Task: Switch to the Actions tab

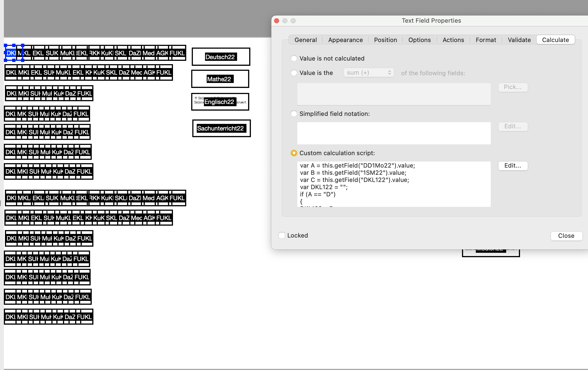Action: point(453,40)
